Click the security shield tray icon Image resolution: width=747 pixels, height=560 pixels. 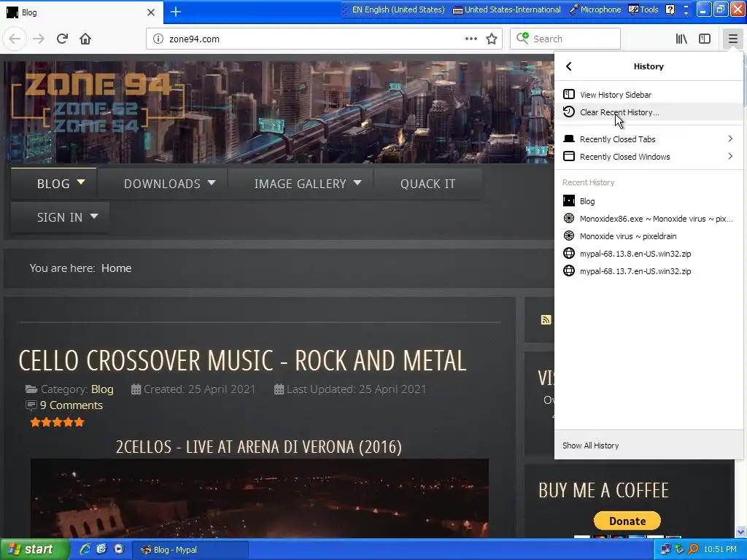click(x=679, y=549)
